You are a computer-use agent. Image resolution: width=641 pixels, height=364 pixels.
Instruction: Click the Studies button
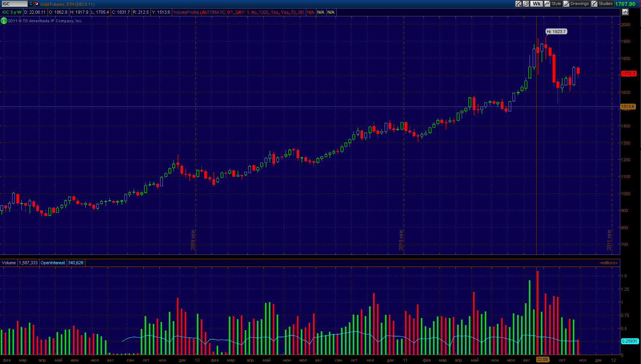[605, 4]
